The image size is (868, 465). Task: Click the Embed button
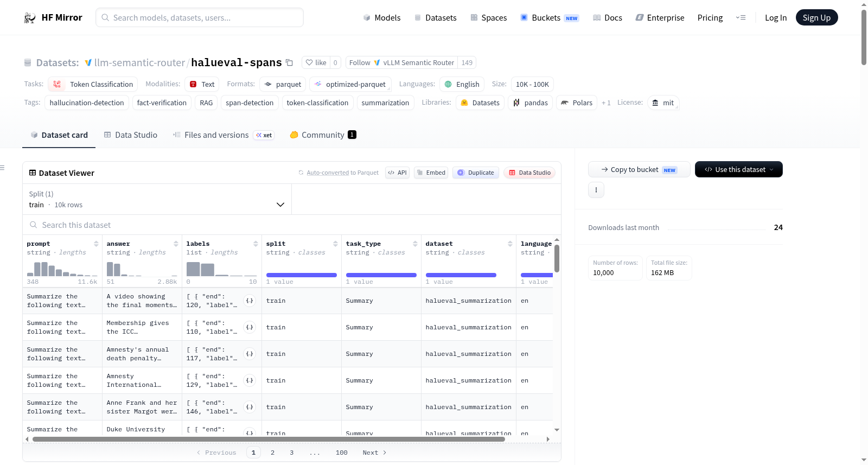(x=431, y=173)
